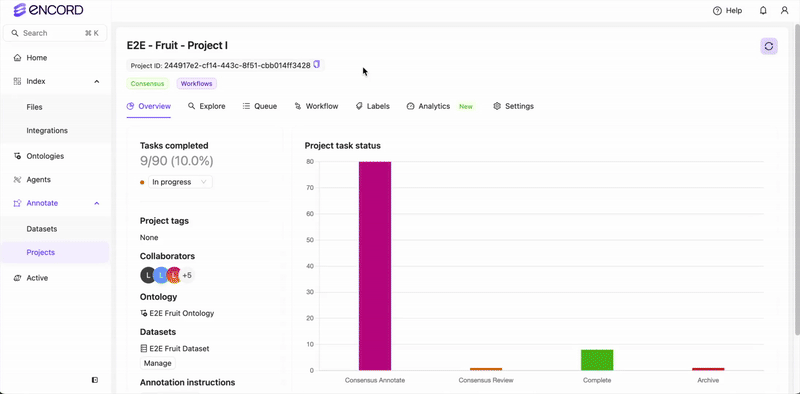800x394 pixels.
Task: Open Integrations under Index
Action: pos(47,131)
